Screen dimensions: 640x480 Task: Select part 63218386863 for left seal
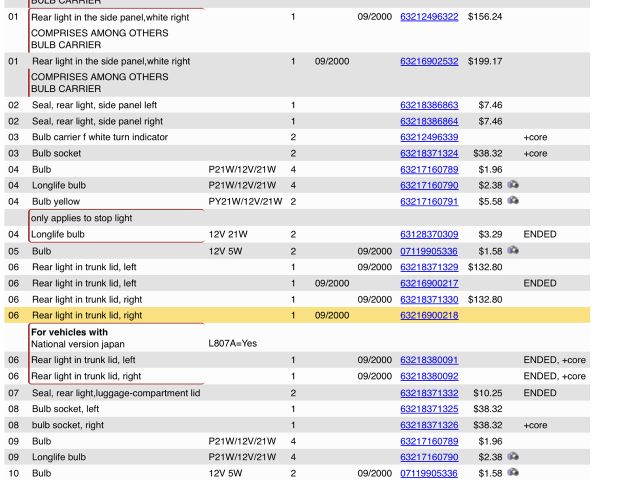click(429, 105)
